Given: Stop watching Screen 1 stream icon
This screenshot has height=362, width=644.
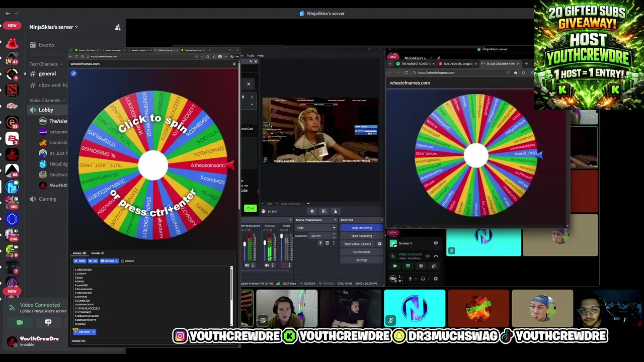Looking at the screenshot, I should point(436,243).
